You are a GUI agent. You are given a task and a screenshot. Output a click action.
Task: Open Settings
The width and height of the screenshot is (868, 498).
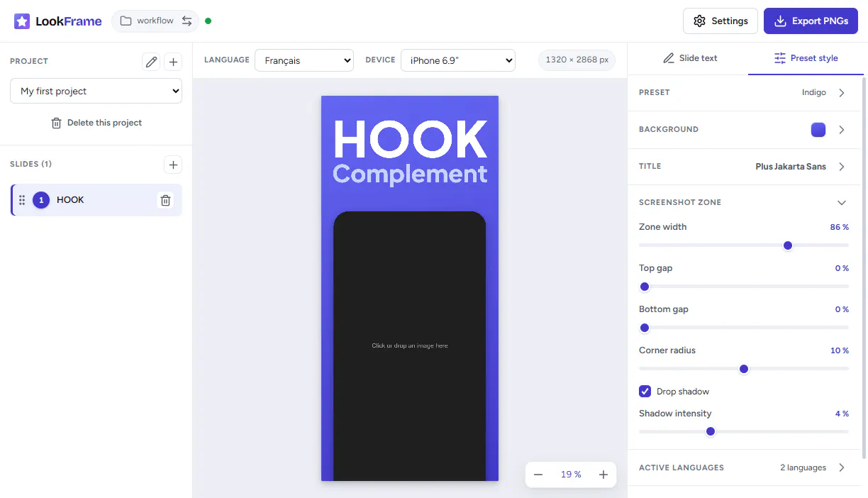pyautogui.click(x=720, y=21)
